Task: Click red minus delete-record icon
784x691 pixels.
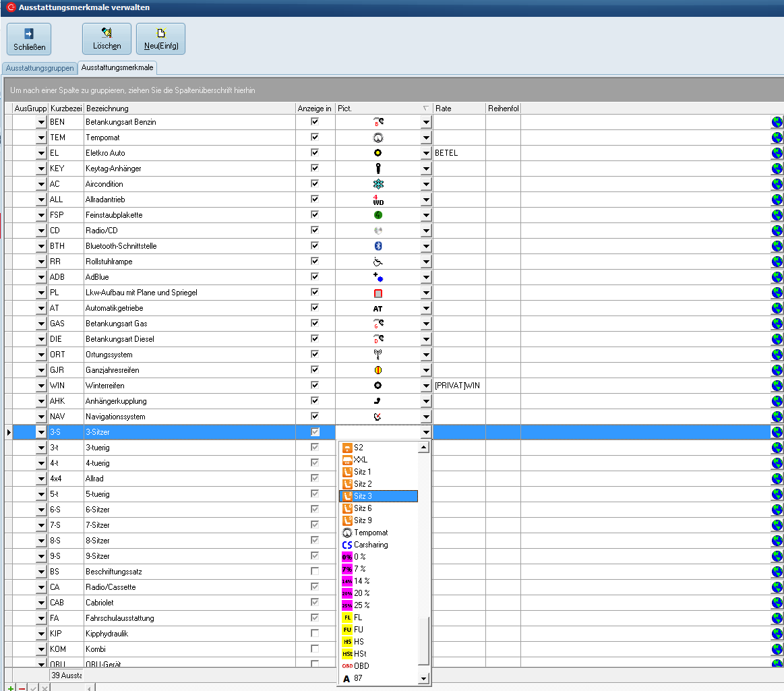Action: point(22,688)
